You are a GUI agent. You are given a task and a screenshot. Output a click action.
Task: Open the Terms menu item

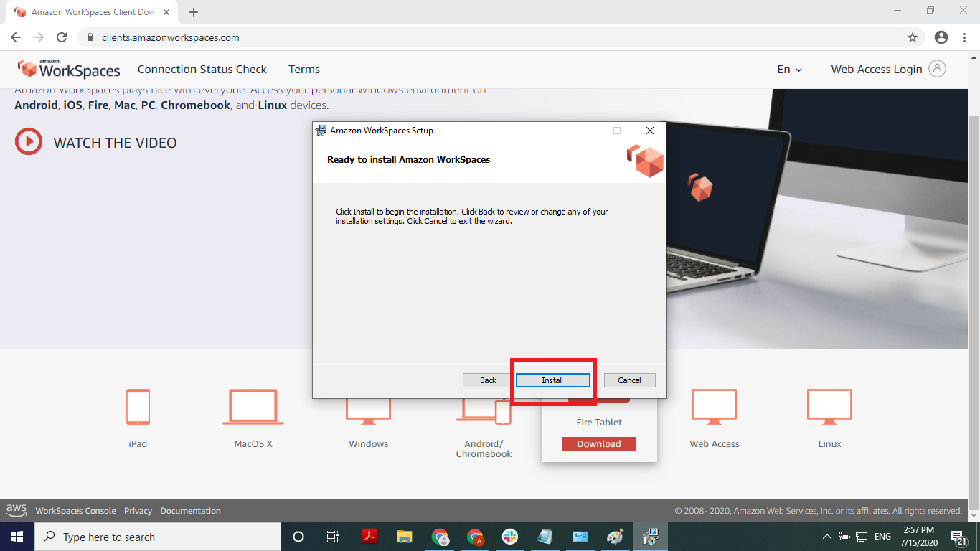pos(304,70)
